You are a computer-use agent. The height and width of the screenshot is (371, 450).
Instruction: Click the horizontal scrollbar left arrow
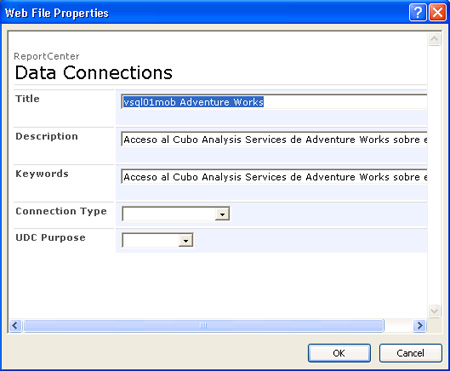pos(15,325)
